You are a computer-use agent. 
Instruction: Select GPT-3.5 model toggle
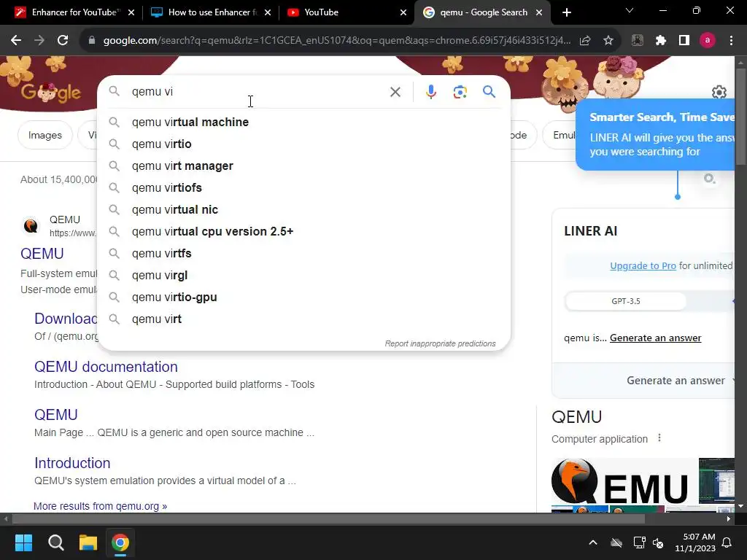click(625, 301)
